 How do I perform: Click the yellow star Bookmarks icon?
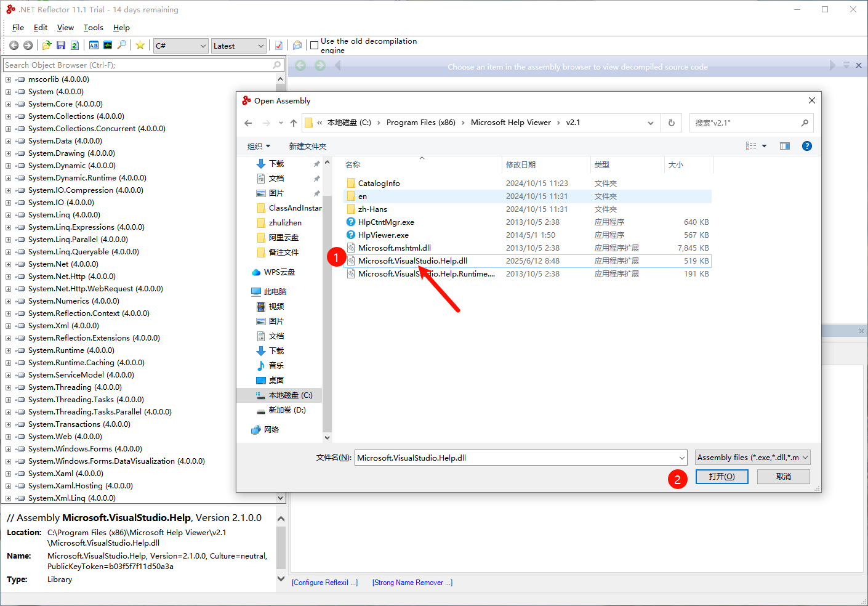tap(140, 46)
